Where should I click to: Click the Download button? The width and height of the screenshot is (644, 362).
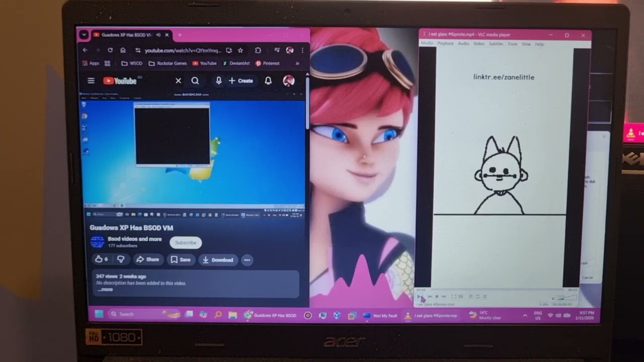pyautogui.click(x=218, y=259)
